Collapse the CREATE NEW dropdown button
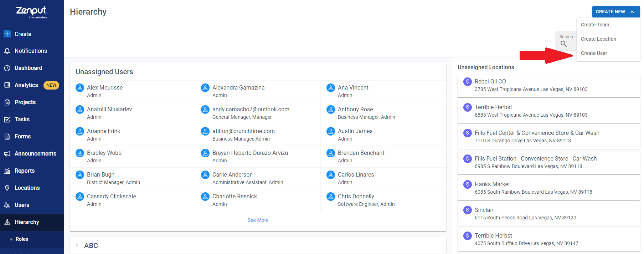644x254 pixels. (616, 12)
